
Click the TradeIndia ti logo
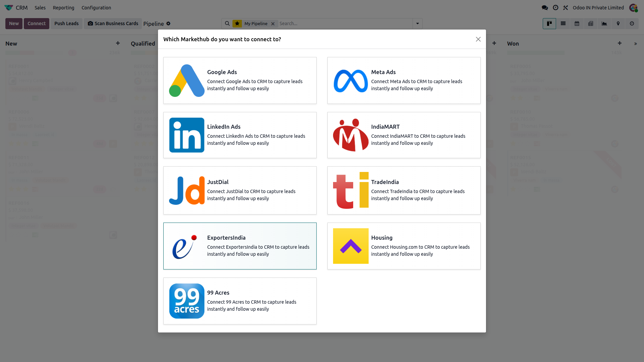click(351, 190)
